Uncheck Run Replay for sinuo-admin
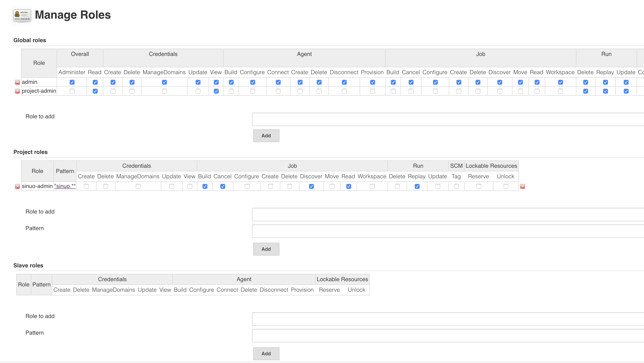Image resolution: width=644 pixels, height=363 pixels. point(417,187)
